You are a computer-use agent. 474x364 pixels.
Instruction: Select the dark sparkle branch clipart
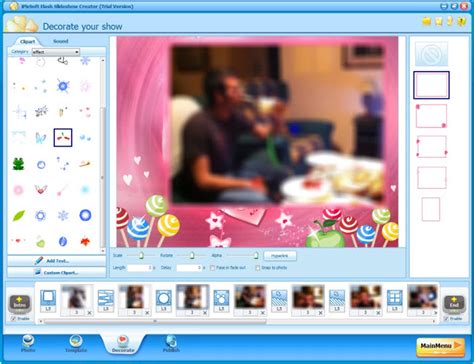[x=41, y=111]
